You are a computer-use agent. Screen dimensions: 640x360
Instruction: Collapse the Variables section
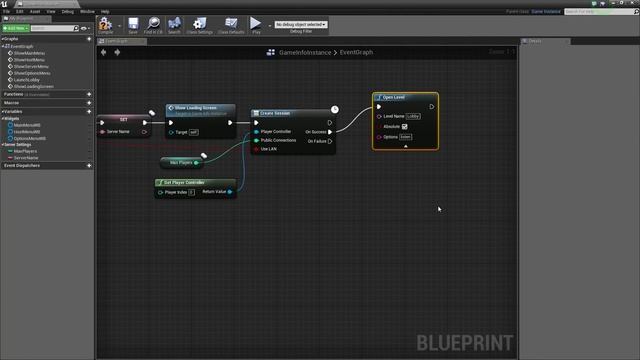[x=2, y=111]
